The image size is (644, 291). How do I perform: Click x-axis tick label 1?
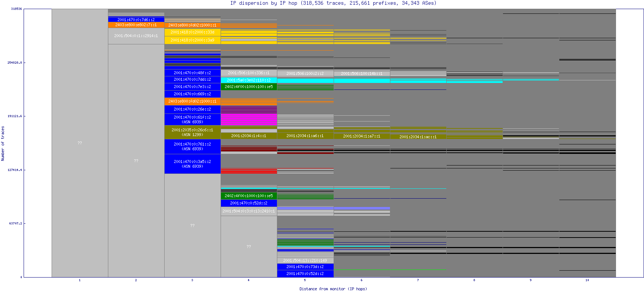tap(80, 280)
